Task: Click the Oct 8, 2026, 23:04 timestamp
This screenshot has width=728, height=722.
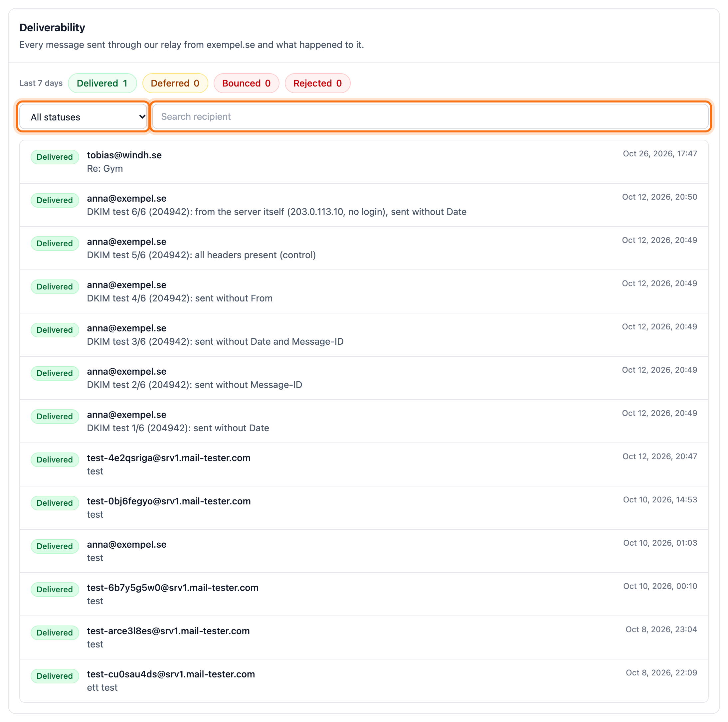Action: click(x=661, y=629)
